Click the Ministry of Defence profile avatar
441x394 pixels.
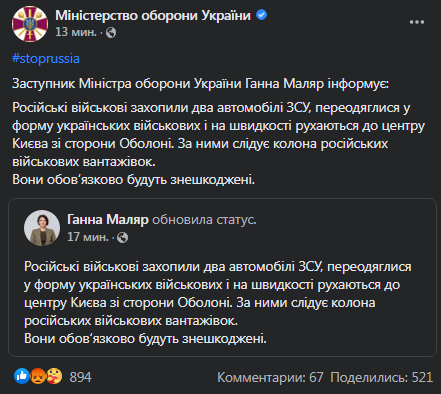pyautogui.click(x=30, y=24)
